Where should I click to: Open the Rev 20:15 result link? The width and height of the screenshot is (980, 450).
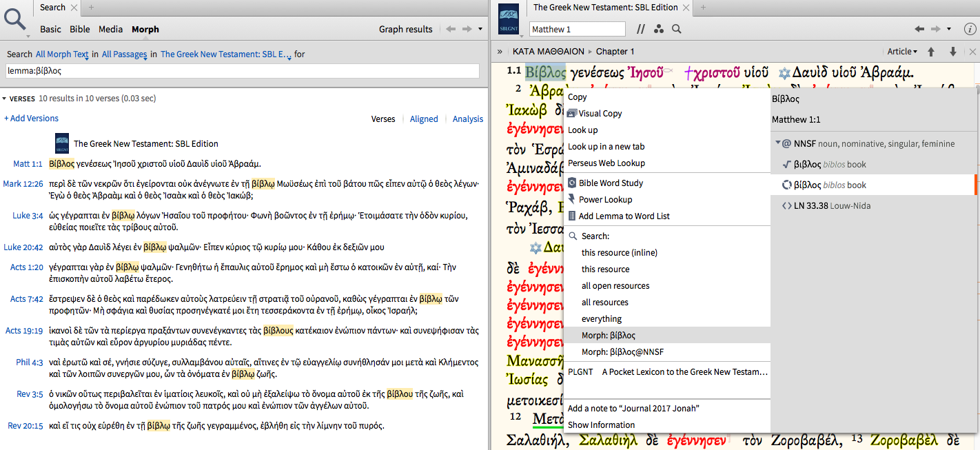(x=25, y=426)
